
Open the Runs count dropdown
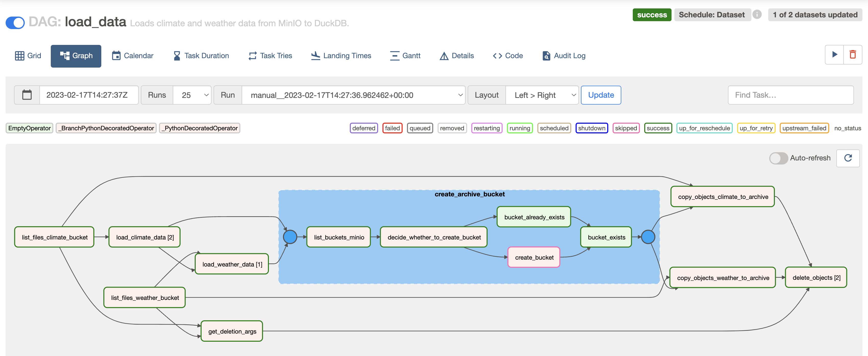pos(192,95)
